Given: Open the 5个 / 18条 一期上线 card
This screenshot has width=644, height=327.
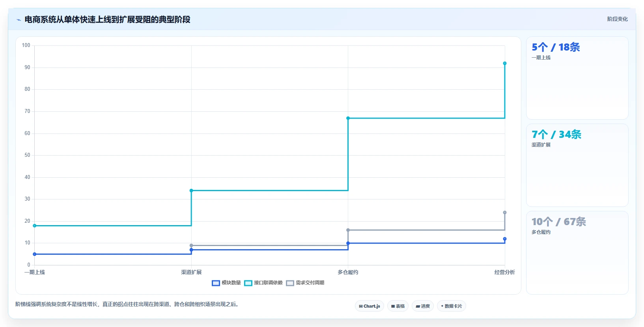Looking at the screenshot, I should (x=577, y=78).
